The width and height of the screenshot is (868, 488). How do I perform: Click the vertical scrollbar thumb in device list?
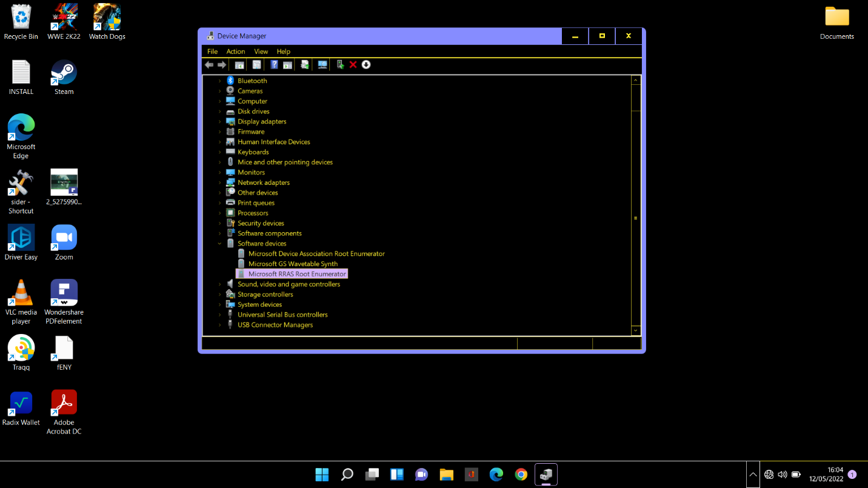[x=636, y=218]
